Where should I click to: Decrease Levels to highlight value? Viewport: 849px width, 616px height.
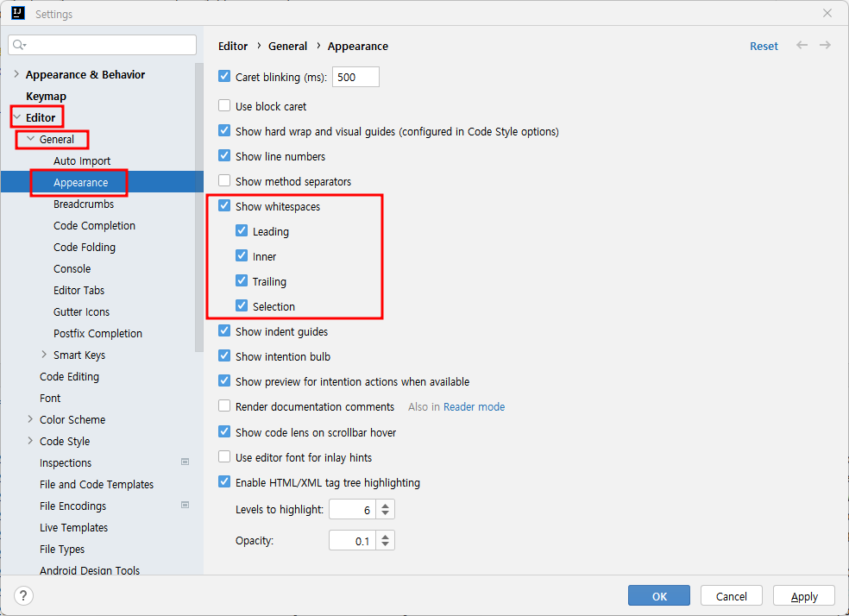[x=386, y=513]
